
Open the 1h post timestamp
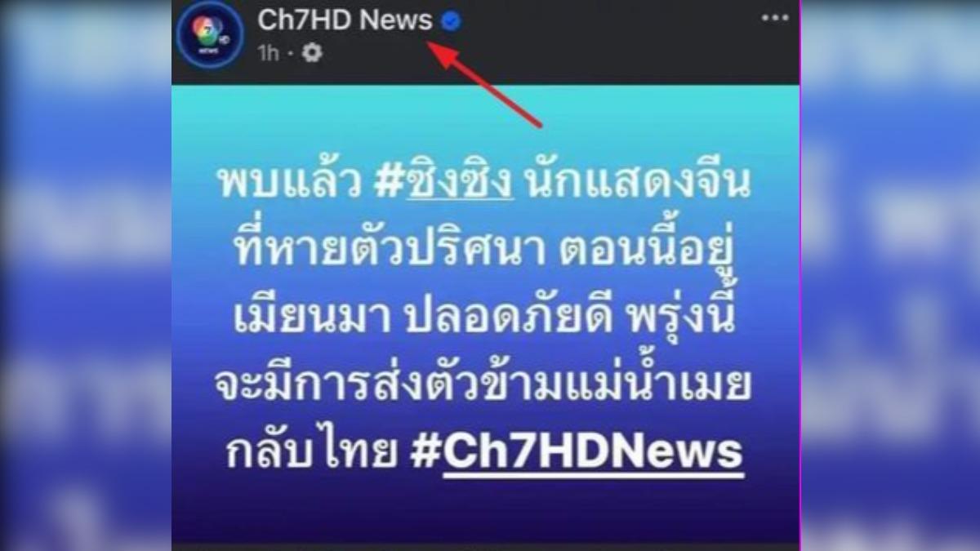pyautogui.click(x=269, y=53)
